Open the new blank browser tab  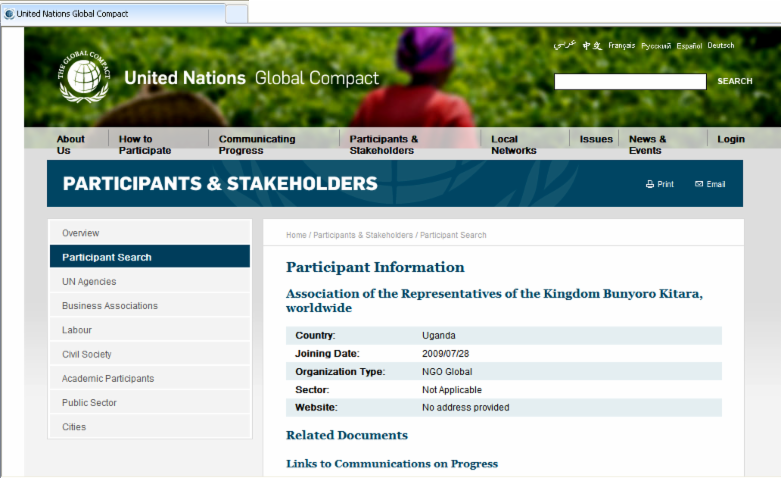(236, 14)
